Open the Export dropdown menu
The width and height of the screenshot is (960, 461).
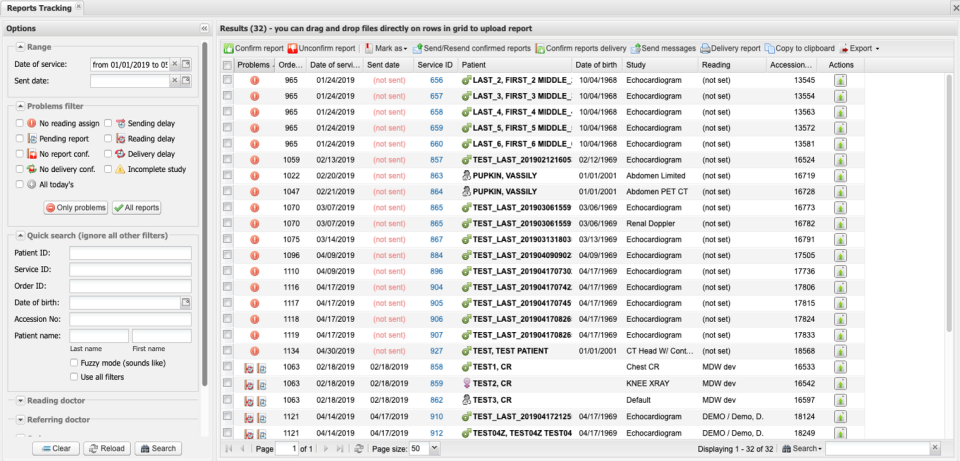point(860,48)
